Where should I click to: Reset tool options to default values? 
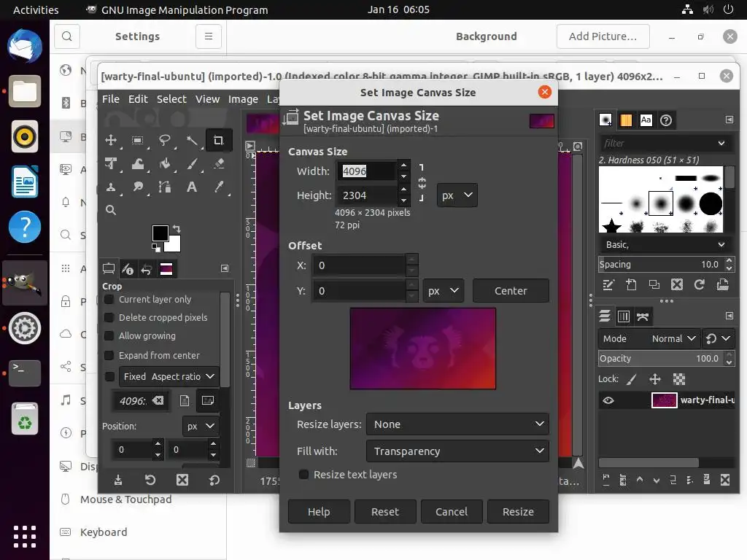[214, 480]
